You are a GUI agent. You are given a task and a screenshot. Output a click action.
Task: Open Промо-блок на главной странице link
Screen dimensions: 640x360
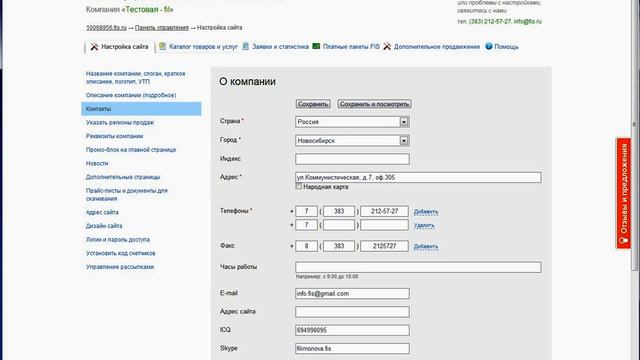131,150
